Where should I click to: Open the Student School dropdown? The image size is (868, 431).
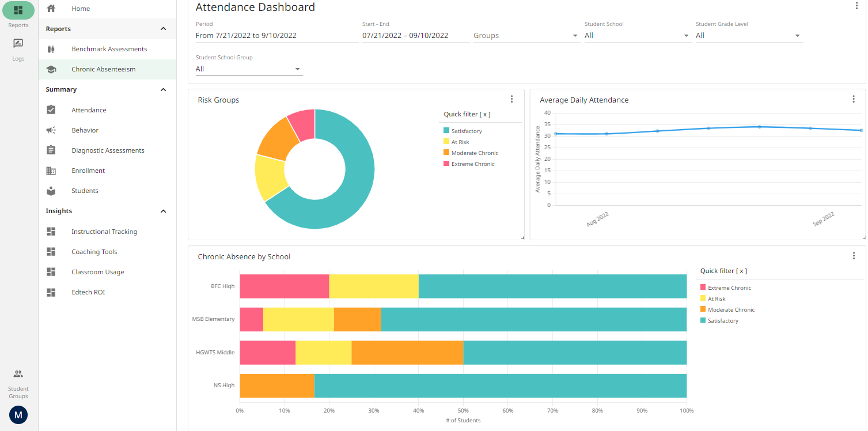(685, 35)
